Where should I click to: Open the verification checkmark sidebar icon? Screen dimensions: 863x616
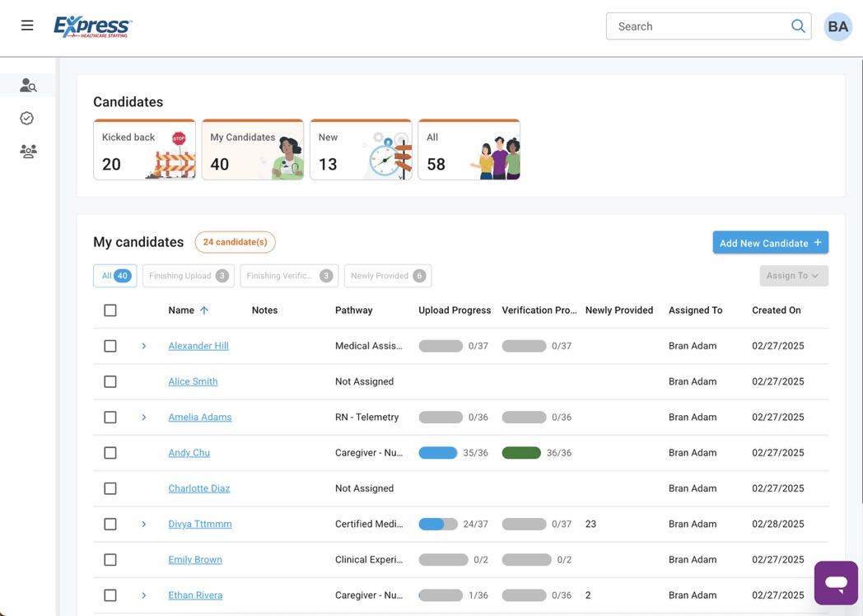coord(27,119)
